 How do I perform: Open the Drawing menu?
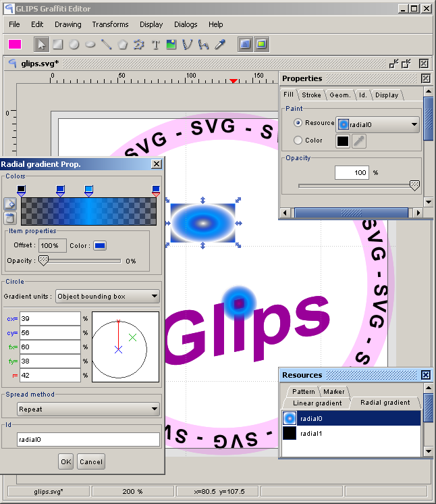coord(68,24)
